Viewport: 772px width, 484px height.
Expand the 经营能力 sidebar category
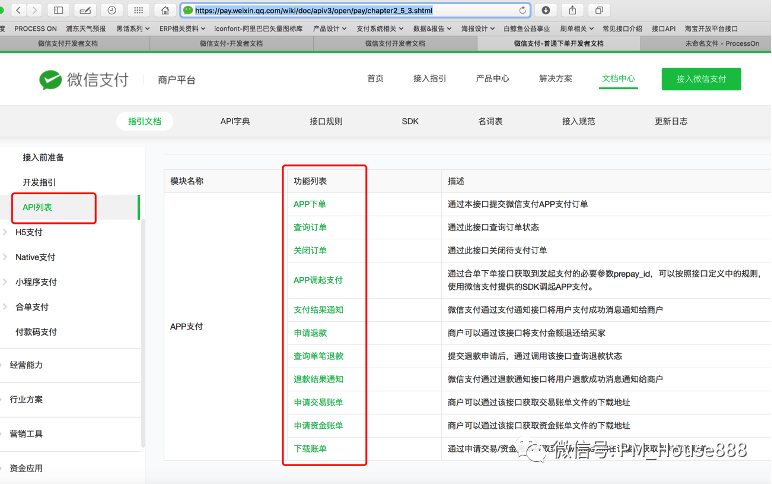[x=26, y=365]
